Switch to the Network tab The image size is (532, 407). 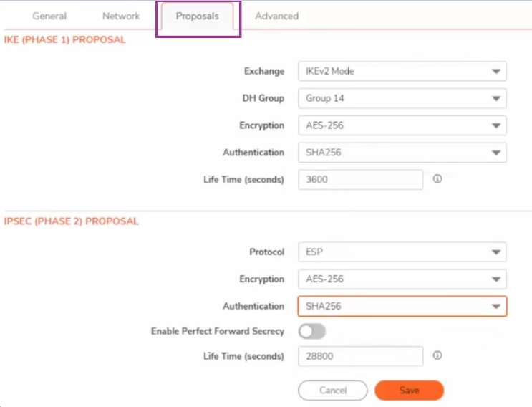click(x=121, y=16)
